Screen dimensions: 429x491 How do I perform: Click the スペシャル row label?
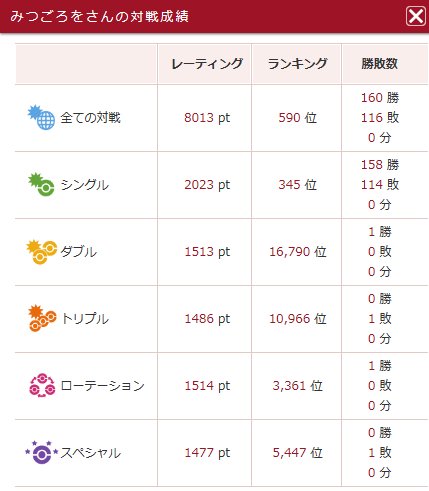point(90,453)
